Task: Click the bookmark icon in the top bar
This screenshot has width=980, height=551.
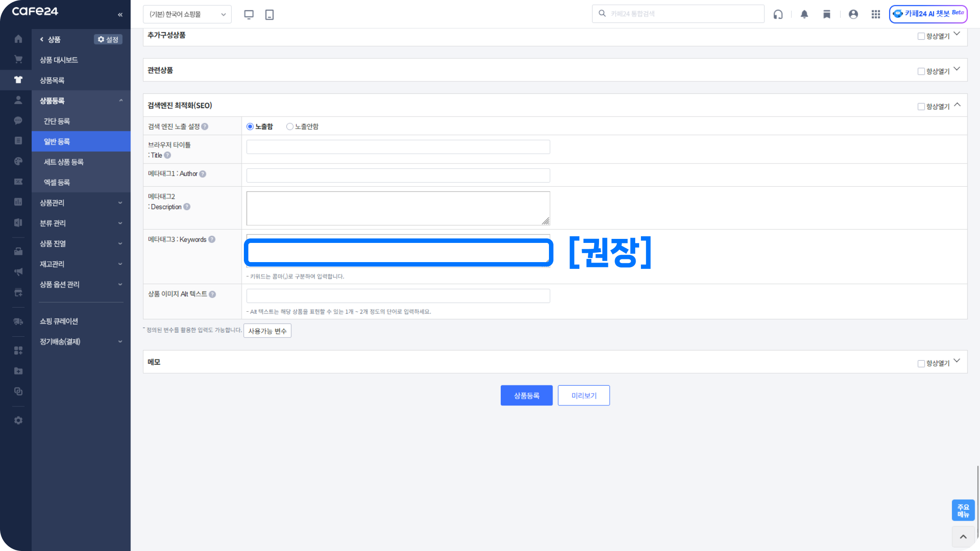Action: [x=826, y=14]
